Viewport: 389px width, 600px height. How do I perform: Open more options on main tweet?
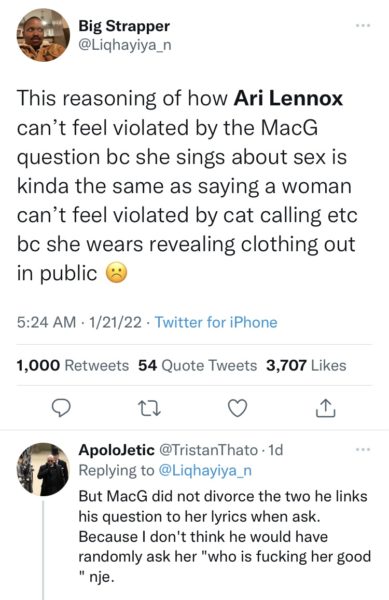[x=363, y=26]
